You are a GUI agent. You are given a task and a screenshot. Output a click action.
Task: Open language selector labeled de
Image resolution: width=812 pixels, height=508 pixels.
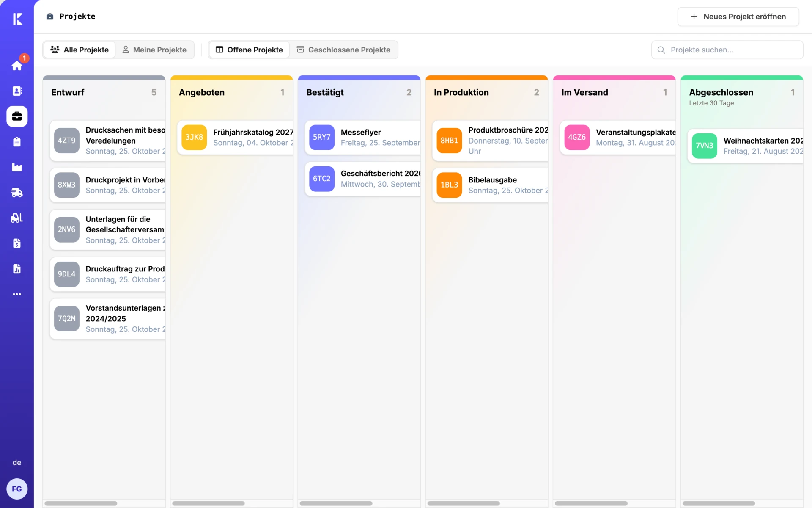pyautogui.click(x=17, y=462)
